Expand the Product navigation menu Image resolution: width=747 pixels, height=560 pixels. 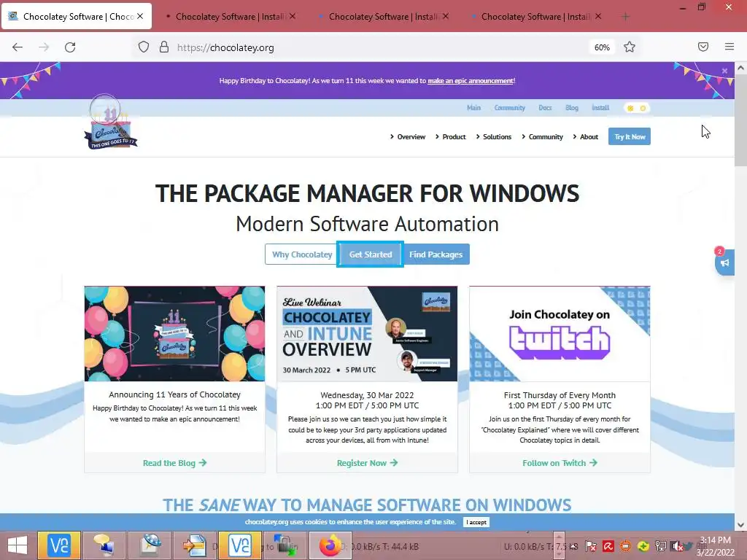[x=450, y=136]
